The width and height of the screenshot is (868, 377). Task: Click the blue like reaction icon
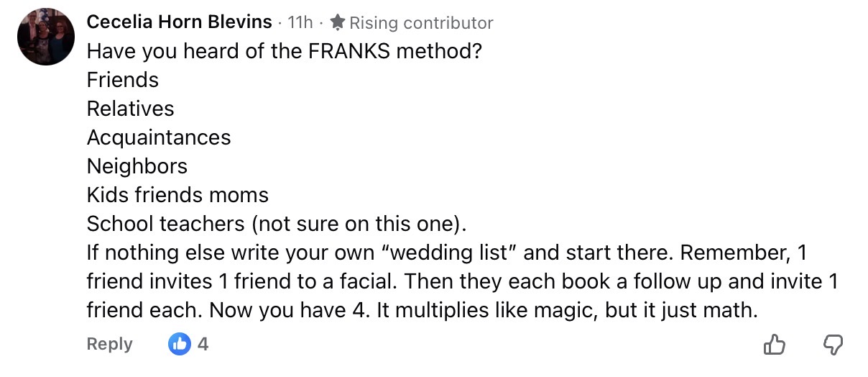[x=179, y=344]
